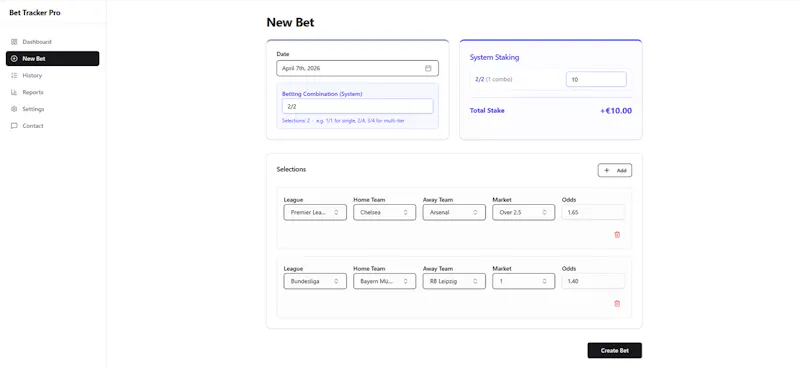This screenshot has height=367, width=800.
Task: Select the New Bet menu item
Action: pos(53,59)
